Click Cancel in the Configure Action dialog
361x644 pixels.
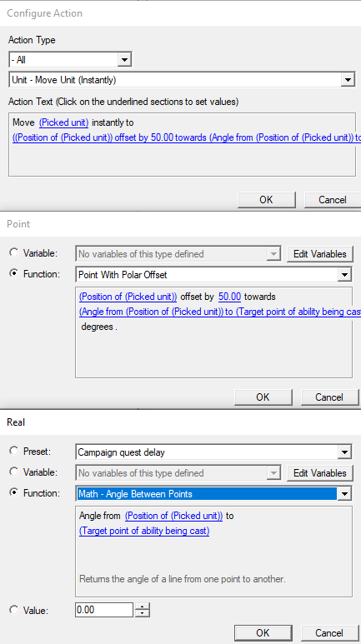[x=332, y=200]
